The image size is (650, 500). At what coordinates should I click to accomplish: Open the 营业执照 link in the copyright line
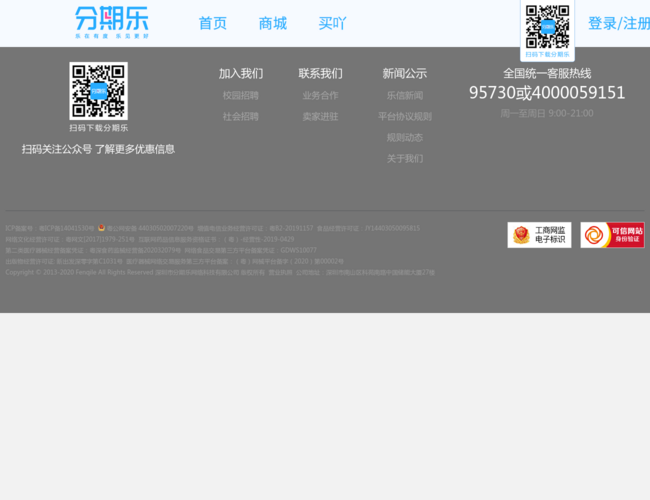click(x=281, y=273)
